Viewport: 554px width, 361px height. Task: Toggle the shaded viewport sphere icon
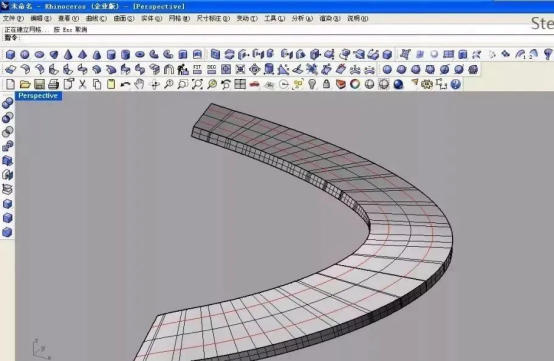pos(398,84)
